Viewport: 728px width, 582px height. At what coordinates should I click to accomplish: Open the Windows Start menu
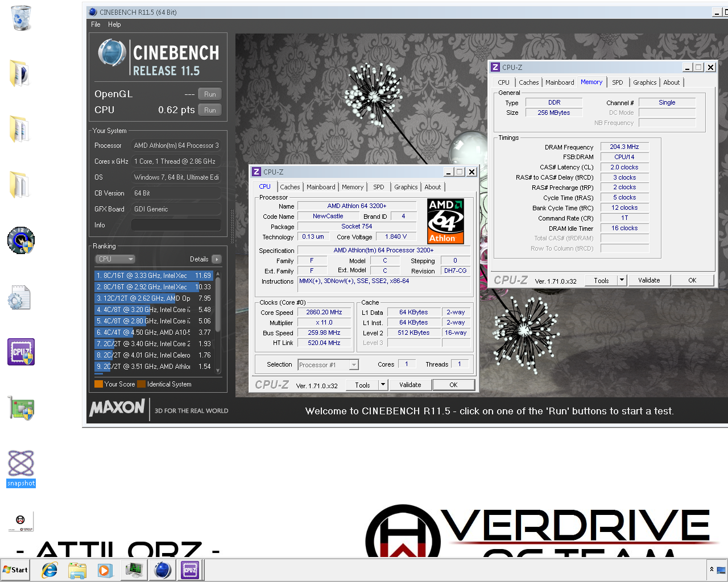(x=15, y=570)
